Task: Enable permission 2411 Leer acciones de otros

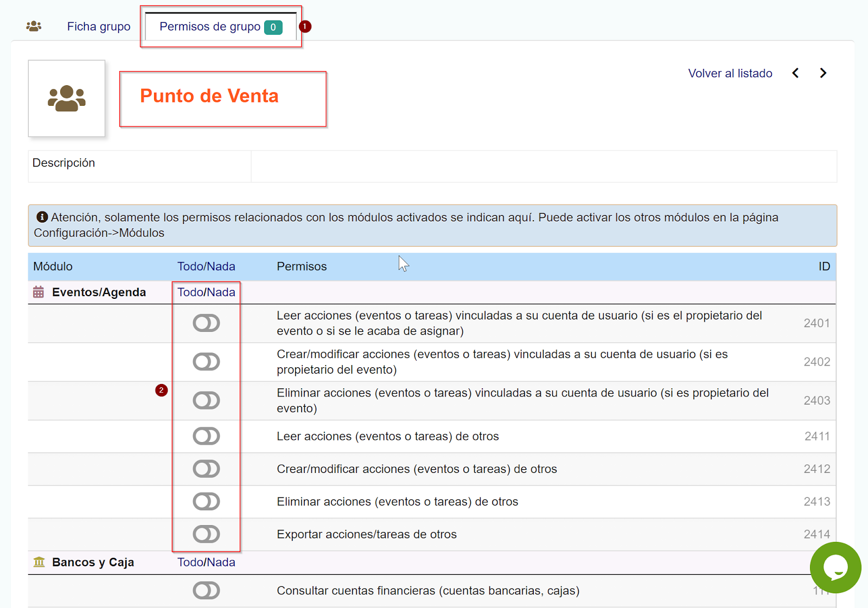Action: click(206, 436)
